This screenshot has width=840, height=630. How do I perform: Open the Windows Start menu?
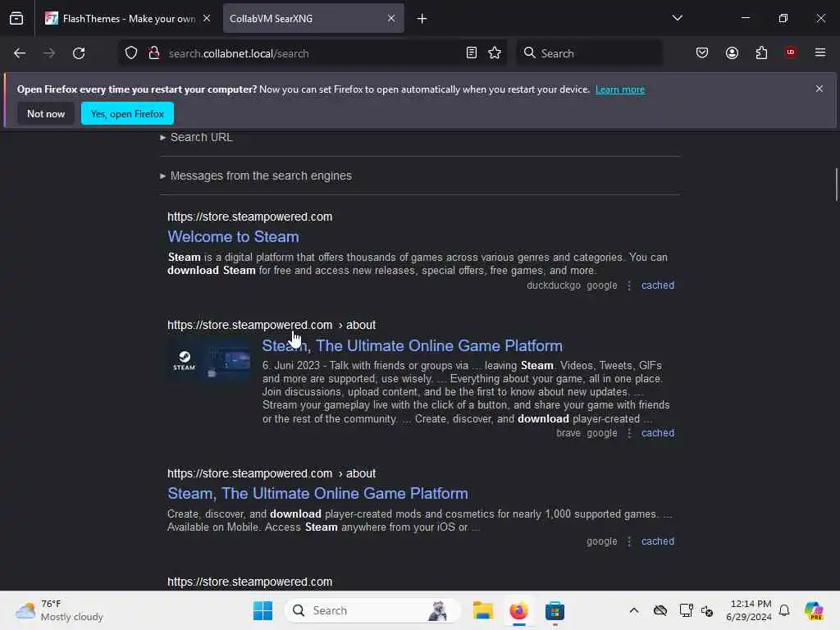[262, 610]
